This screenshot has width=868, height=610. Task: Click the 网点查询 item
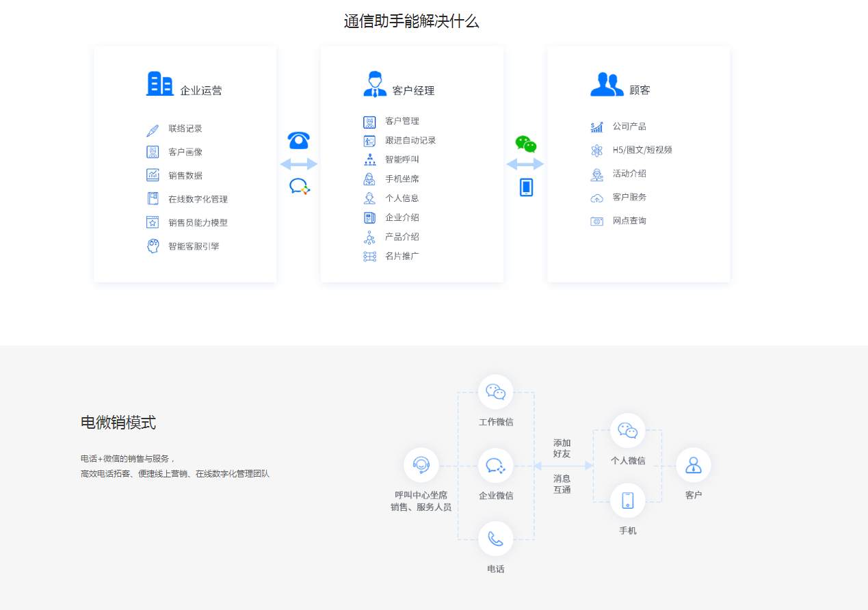point(629,221)
